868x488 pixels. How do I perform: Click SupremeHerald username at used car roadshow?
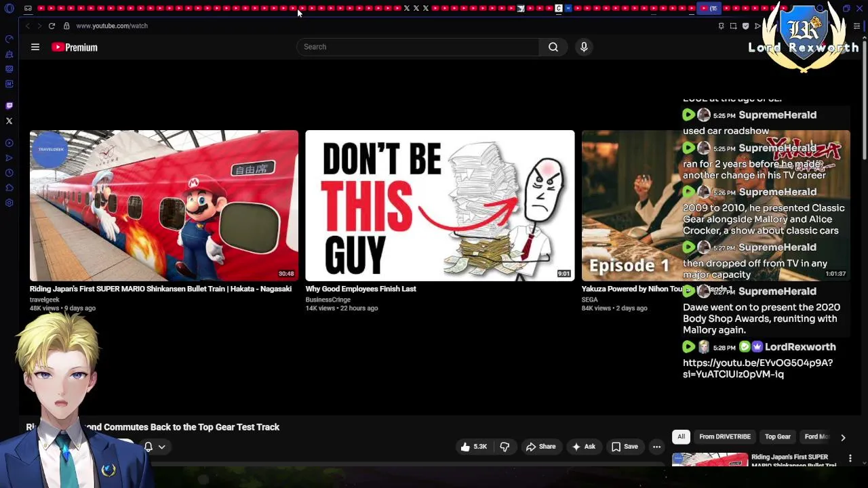pyautogui.click(x=777, y=115)
